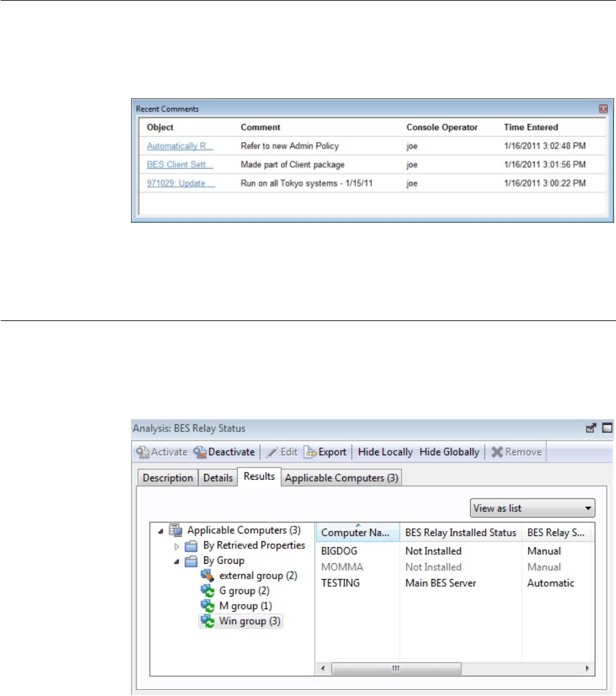Click the 'Automatic' relay selection cell
This screenshot has height=696, width=616.
[550, 583]
